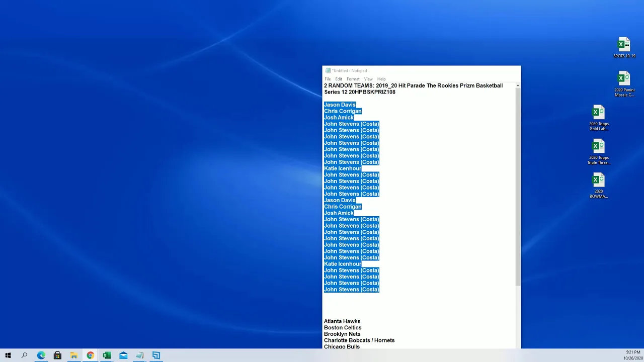Click Boston Celtics text line
The height and width of the screenshot is (362, 644).
343,328
